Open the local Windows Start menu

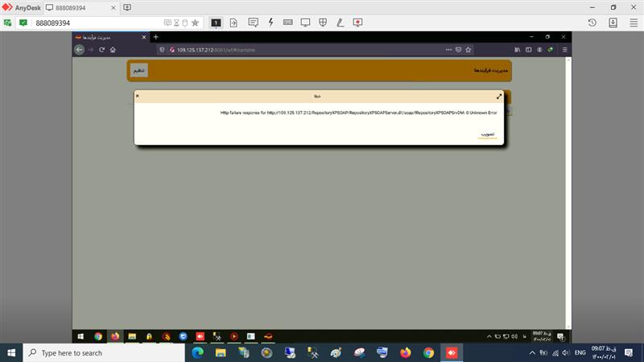point(11,352)
